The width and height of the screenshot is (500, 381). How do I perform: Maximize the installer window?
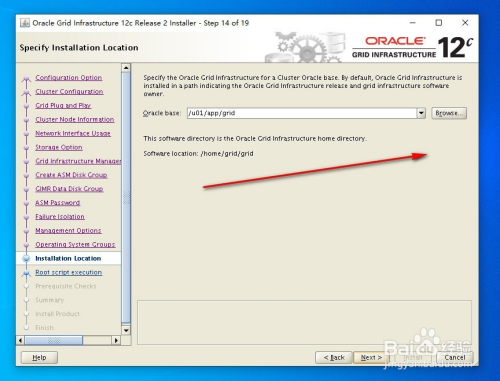tap(439, 23)
